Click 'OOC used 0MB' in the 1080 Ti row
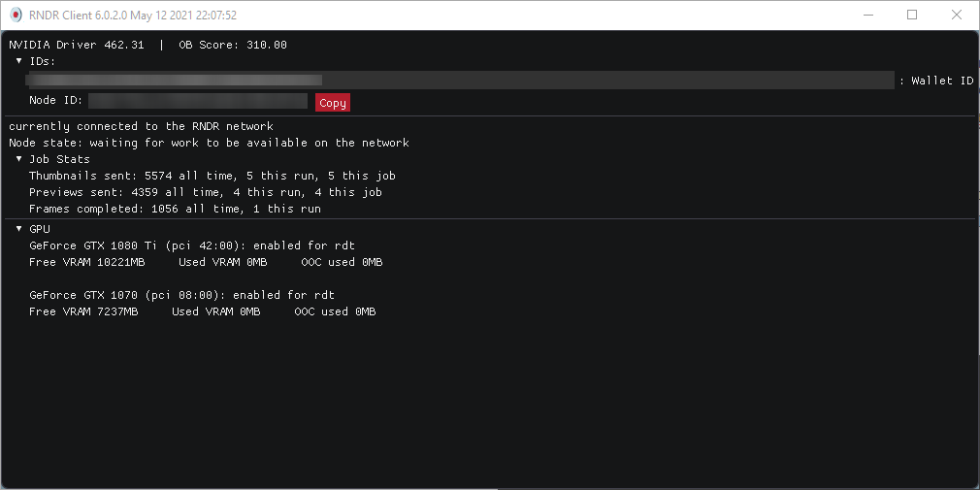The width and height of the screenshot is (980, 490). click(342, 263)
